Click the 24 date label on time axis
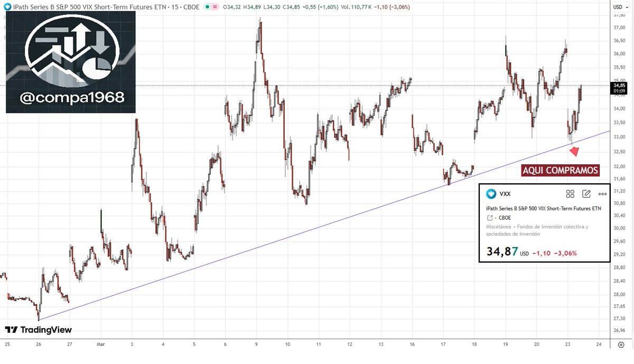 [x=598, y=344]
